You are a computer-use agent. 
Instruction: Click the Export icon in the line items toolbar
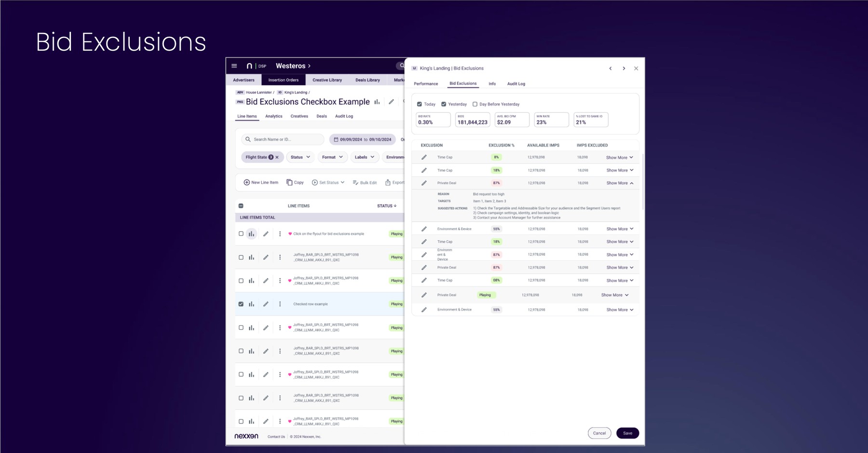[x=388, y=182]
